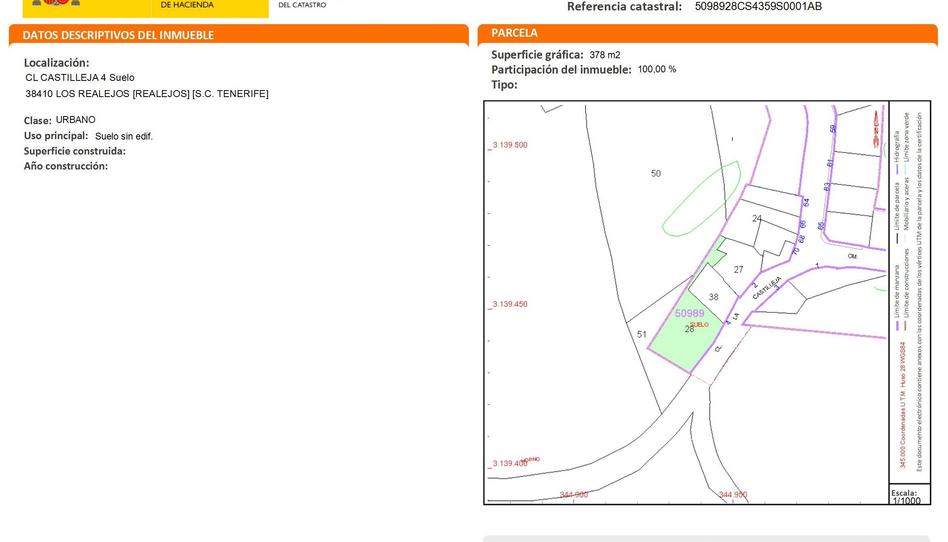The width and height of the screenshot is (948, 542).
Task: Click parcel 38 on the map
Action: point(713,297)
